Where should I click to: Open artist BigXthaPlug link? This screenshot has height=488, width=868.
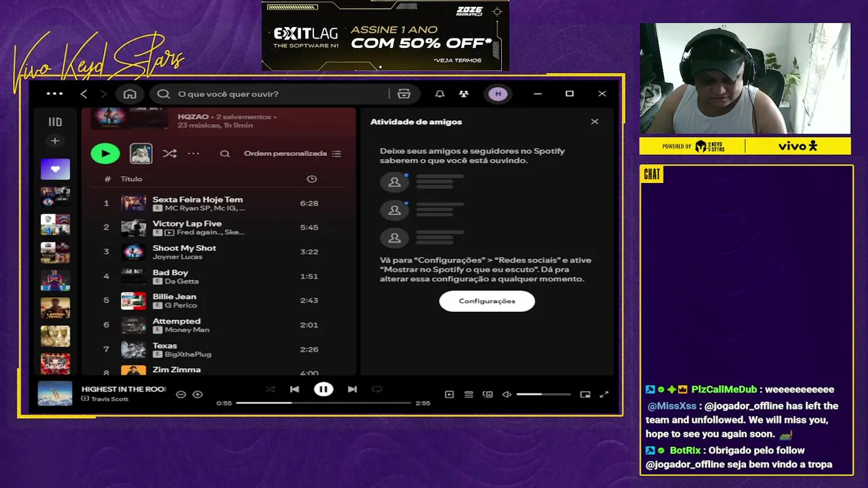188,354
